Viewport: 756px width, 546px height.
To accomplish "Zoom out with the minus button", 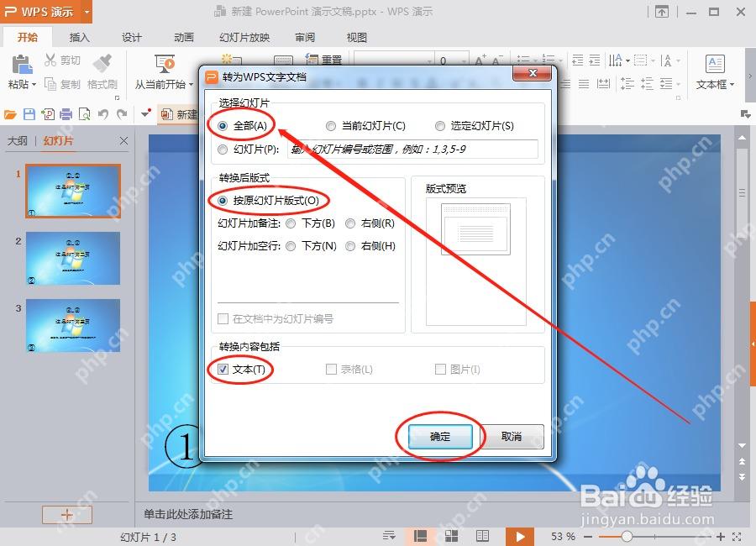I will 588,537.
